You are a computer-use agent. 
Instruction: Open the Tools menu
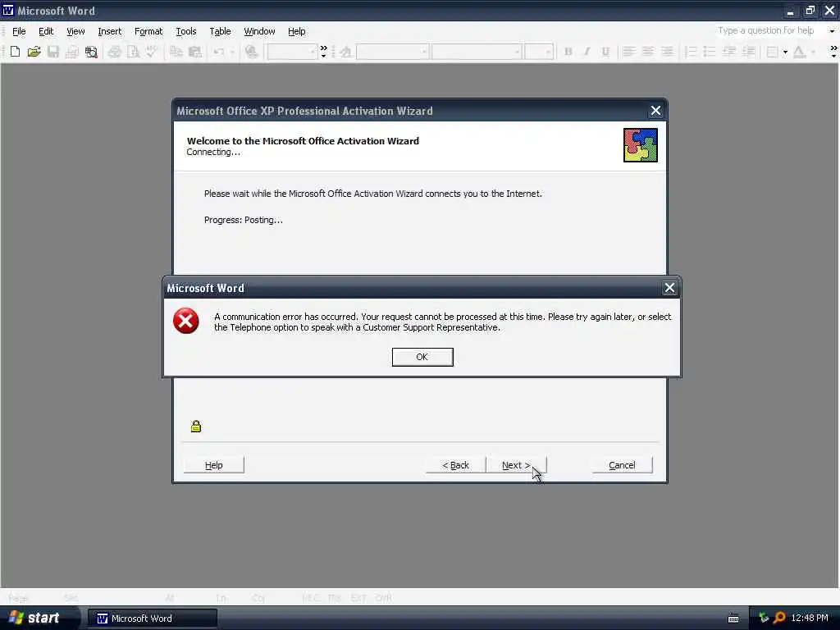point(186,31)
